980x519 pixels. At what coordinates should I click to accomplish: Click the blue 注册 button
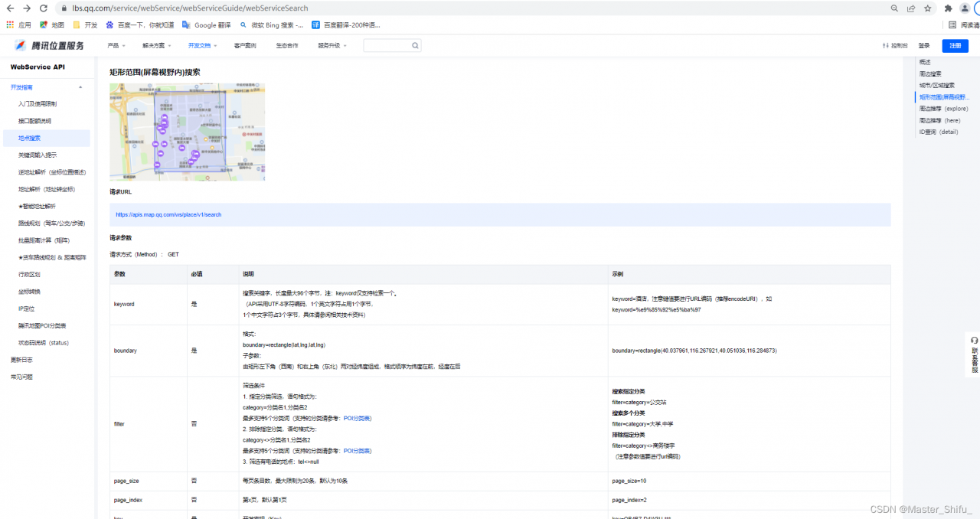click(x=955, y=45)
